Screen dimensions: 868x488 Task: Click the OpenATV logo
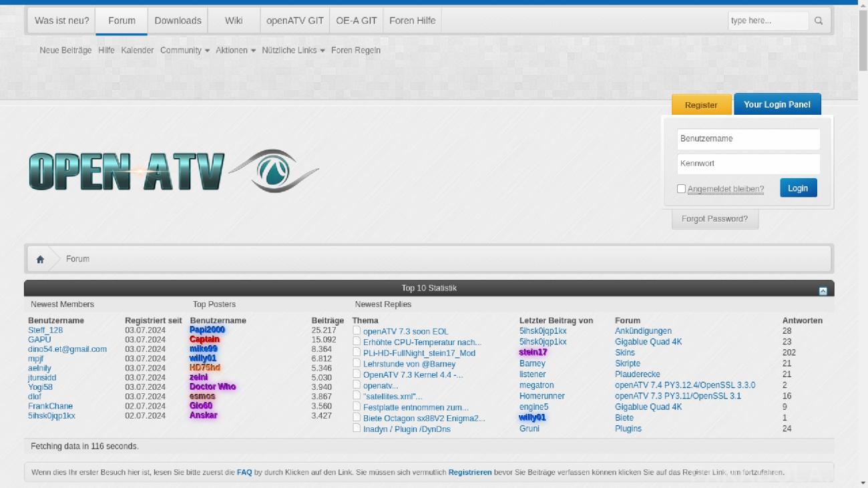[174, 171]
